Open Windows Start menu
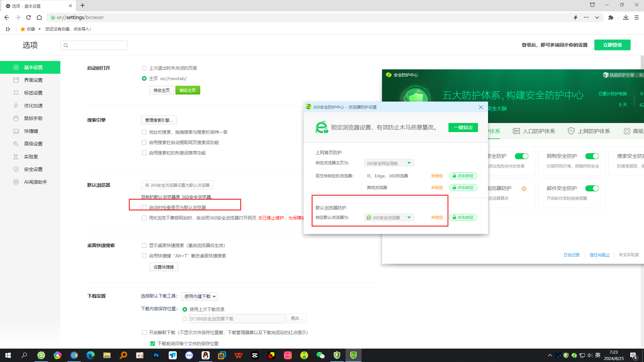The height and width of the screenshot is (362, 644). [8, 355]
